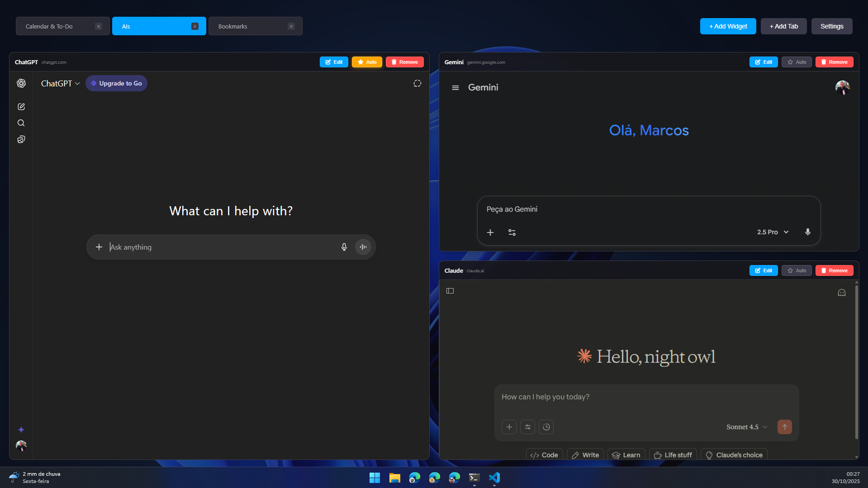The image size is (868, 488).
Task: Send message with Claude arrow button
Action: (x=785, y=427)
